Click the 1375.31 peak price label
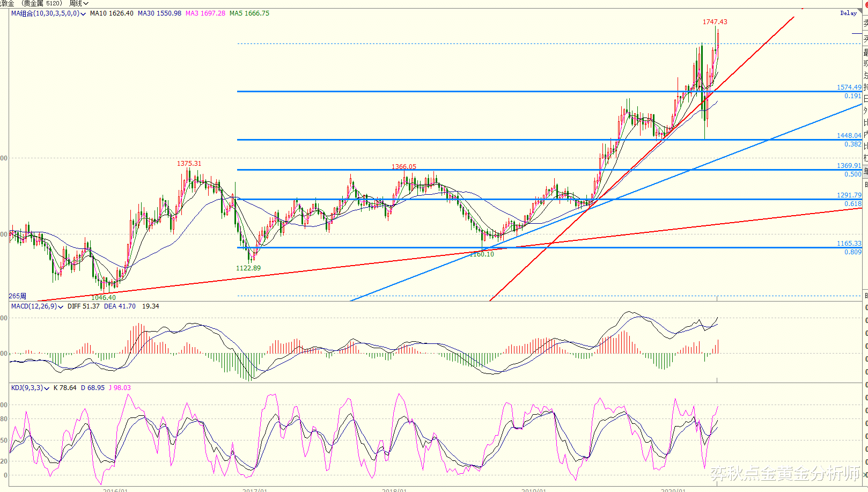This screenshot has height=492, width=868. (x=189, y=164)
